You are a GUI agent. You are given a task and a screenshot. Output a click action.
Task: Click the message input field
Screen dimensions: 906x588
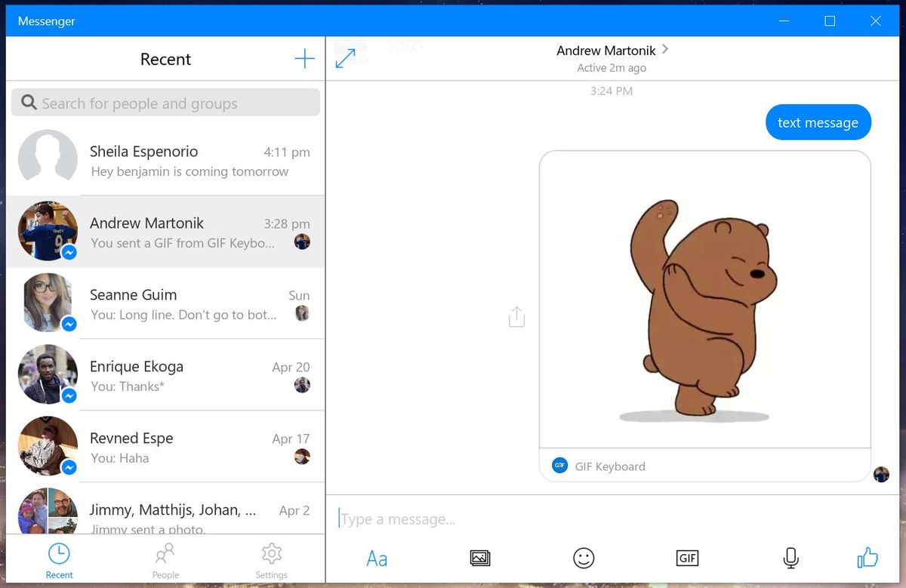pos(528,519)
